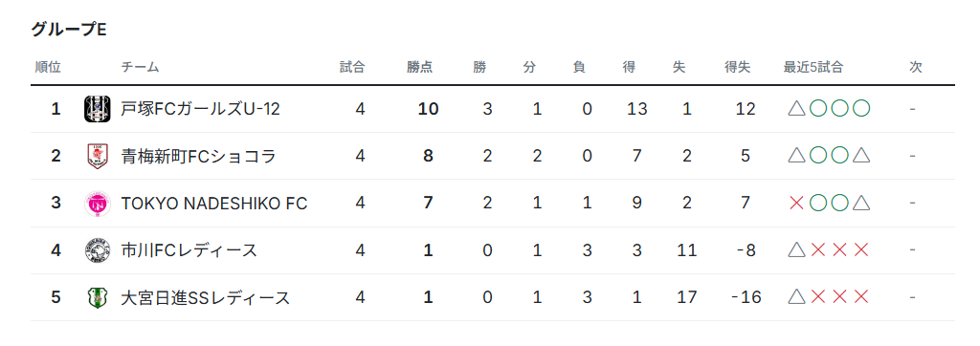Click the 順位 column header
Image resolution: width=980 pixels, height=346 pixels.
pyautogui.click(x=48, y=68)
